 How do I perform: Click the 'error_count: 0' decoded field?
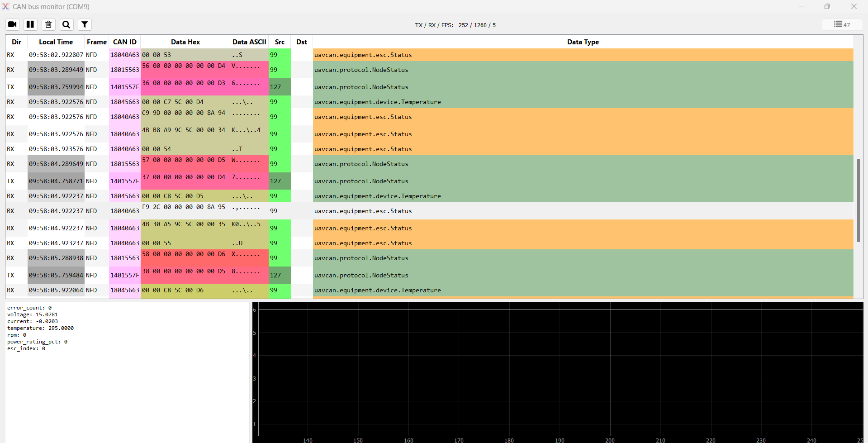tap(29, 308)
